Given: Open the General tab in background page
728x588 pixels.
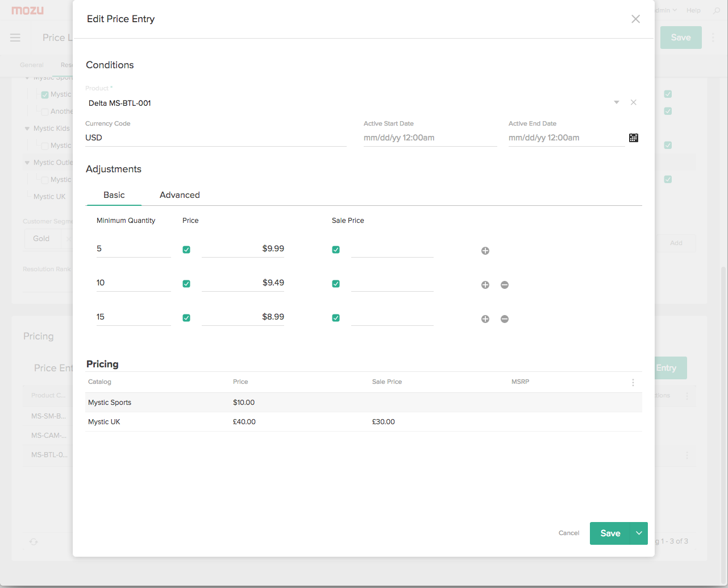Looking at the screenshot, I should pos(32,65).
